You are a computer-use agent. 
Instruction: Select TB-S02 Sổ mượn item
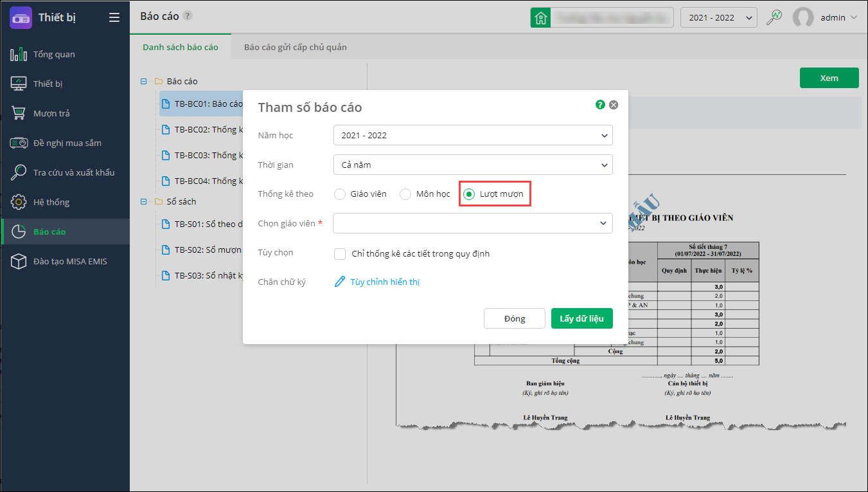[x=201, y=250]
